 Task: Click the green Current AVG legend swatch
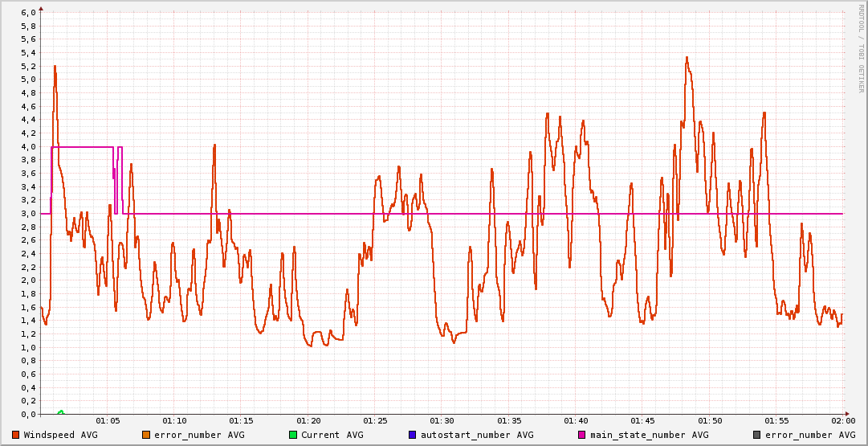[x=293, y=435]
